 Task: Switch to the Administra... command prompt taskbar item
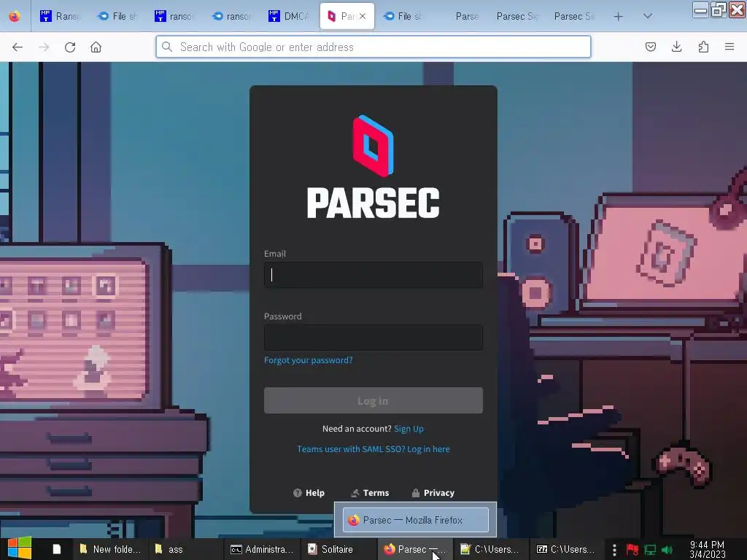(x=262, y=549)
